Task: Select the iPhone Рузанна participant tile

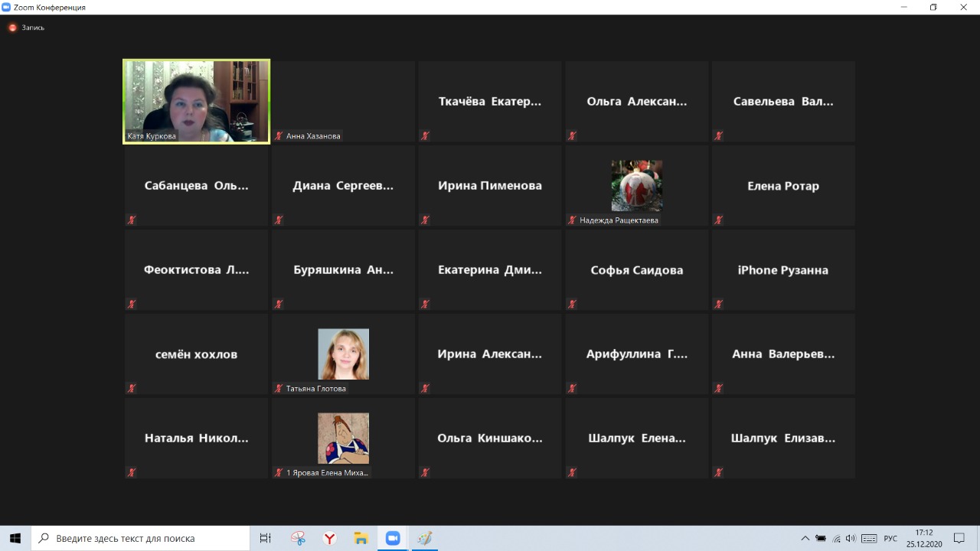Action: [782, 269]
